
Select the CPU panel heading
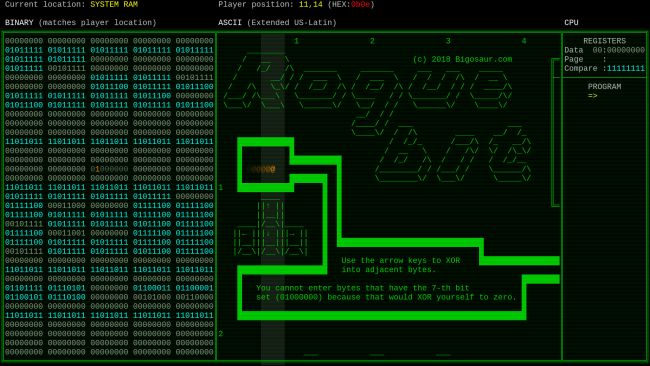point(571,22)
